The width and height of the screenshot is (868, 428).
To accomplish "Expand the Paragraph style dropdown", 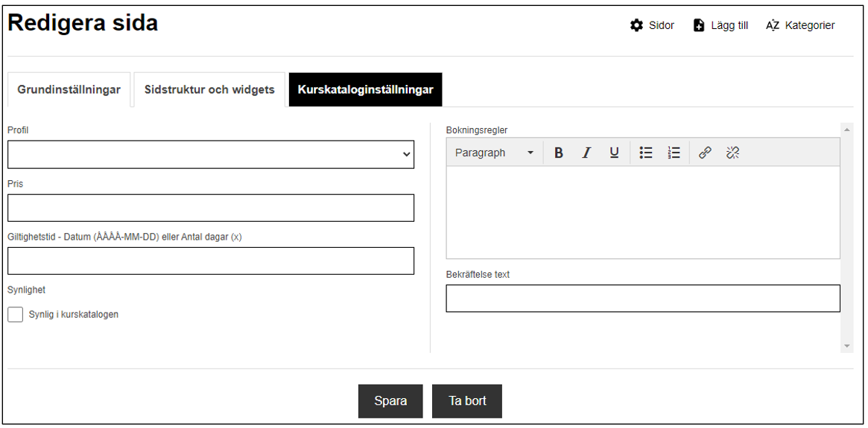I will pyautogui.click(x=494, y=153).
